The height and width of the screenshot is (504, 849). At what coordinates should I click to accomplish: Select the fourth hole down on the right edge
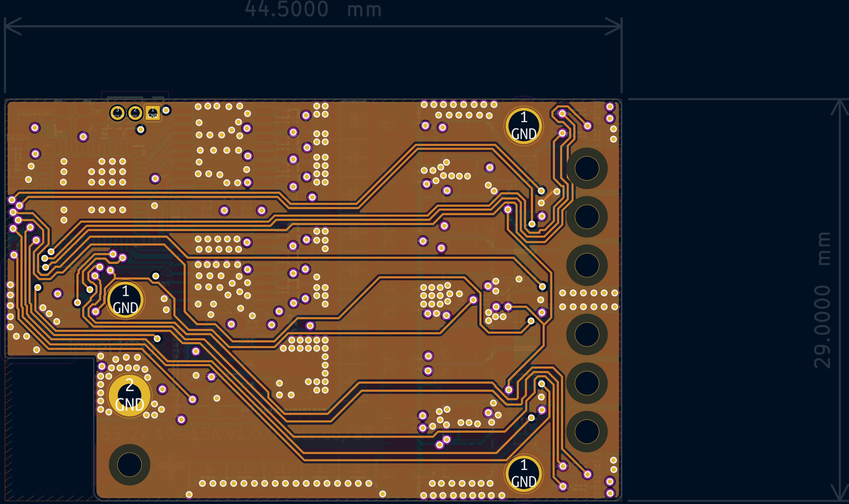(587, 334)
